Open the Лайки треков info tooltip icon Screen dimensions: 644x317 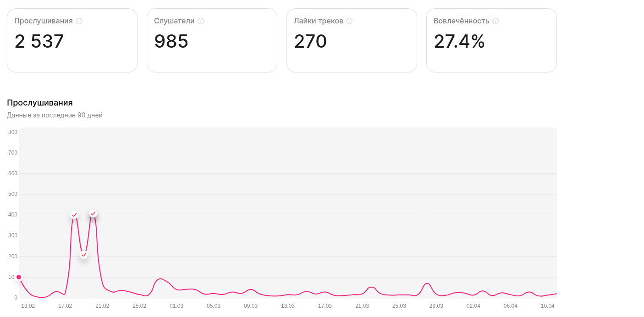click(349, 21)
